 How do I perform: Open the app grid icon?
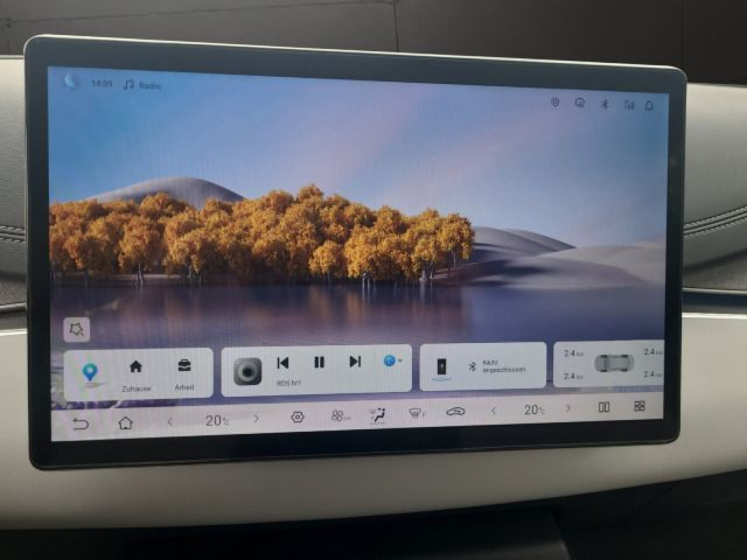click(x=640, y=406)
